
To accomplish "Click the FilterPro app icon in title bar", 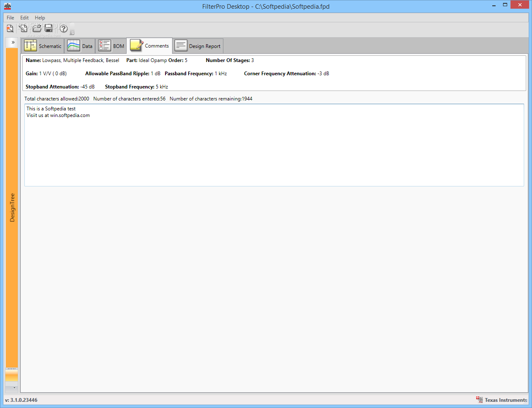I will [x=7, y=6].
